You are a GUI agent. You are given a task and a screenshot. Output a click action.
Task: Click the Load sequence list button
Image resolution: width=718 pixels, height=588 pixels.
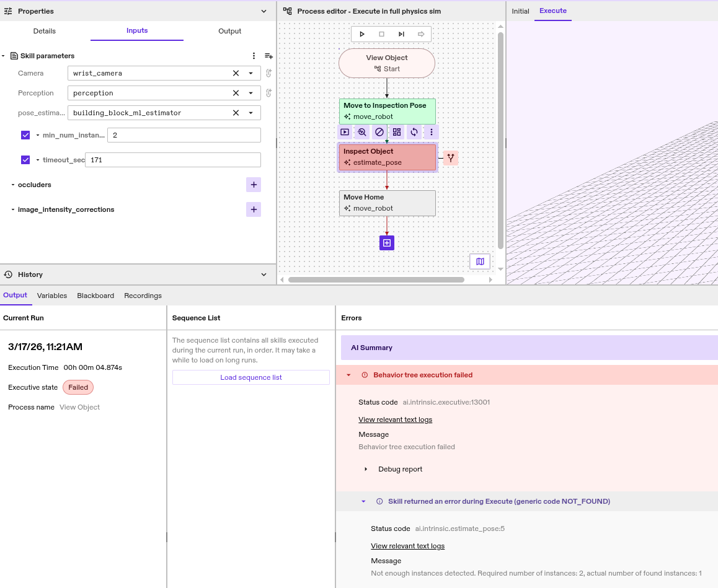(251, 377)
